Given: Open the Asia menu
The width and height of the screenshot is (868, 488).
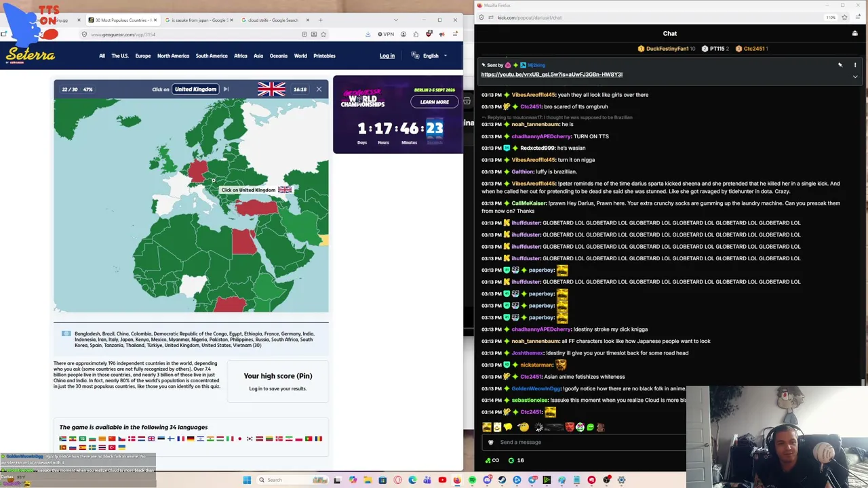Looking at the screenshot, I should (x=258, y=56).
